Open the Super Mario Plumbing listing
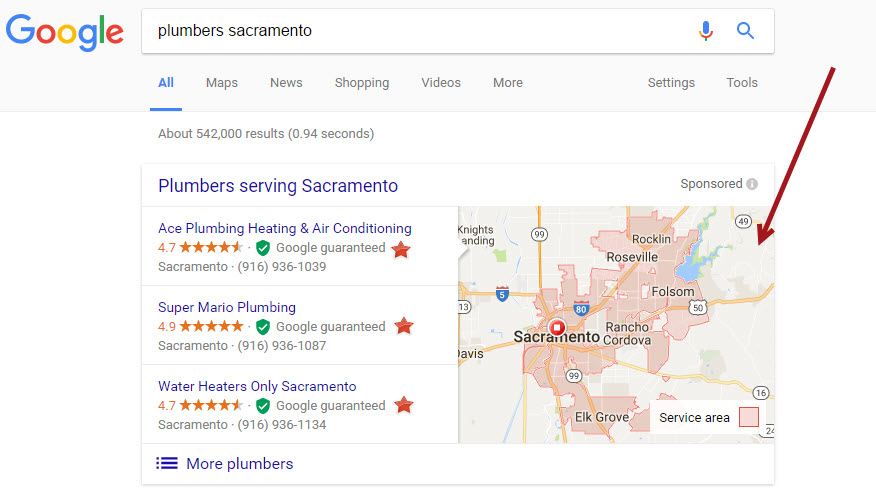Screen dimensions: 876x500 coord(227,307)
